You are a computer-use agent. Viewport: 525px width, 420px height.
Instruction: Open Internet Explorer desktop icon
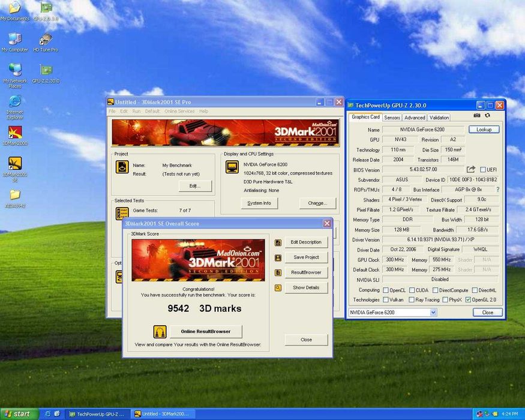pyautogui.click(x=15, y=107)
